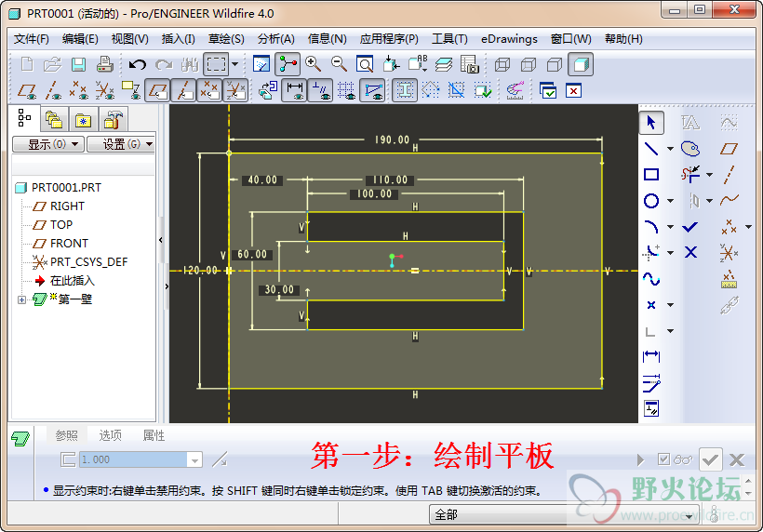Toggle display of sketch dimensions
The height and width of the screenshot is (532, 763).
294,90
